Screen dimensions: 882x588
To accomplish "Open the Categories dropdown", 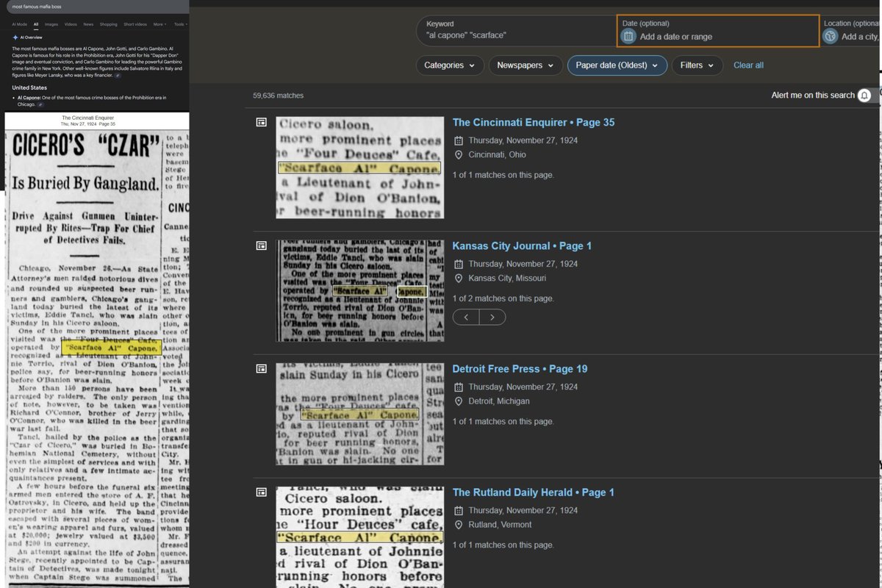I will tap(449, 65).
